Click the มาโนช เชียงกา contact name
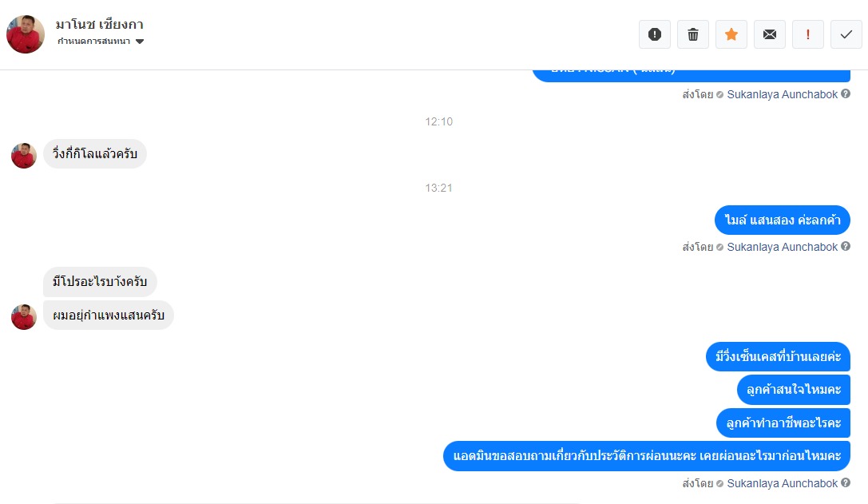Image resolution: width=868 pixels, height=504 pixels. point(100,25)
